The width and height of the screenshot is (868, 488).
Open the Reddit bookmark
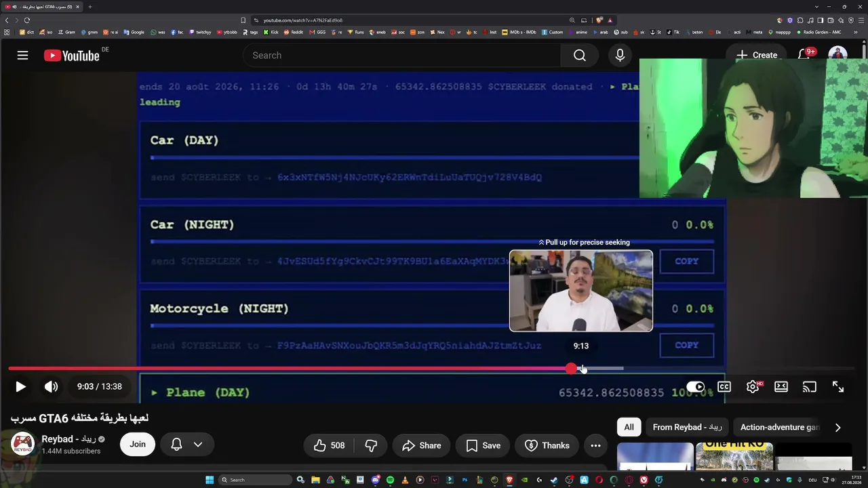pos(294,32)
